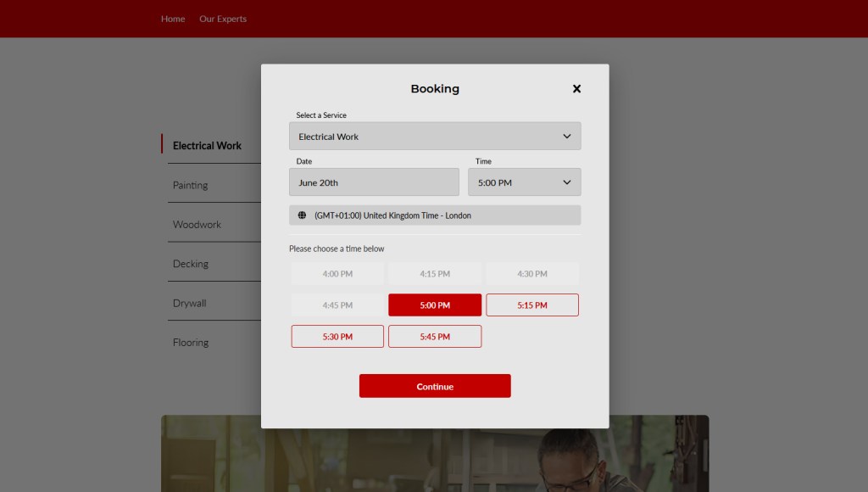Switch to the Painting service tab
This screenshot has height=492, width=868.
pyautogui.click(x=190, y=185)
